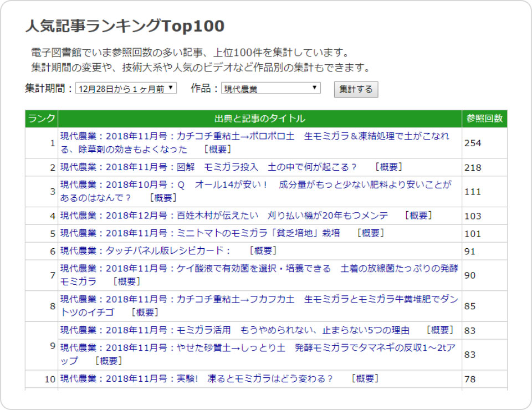This screenshot has width=532, height=410.
Task: Click the reference count 91
Action: 470,252
